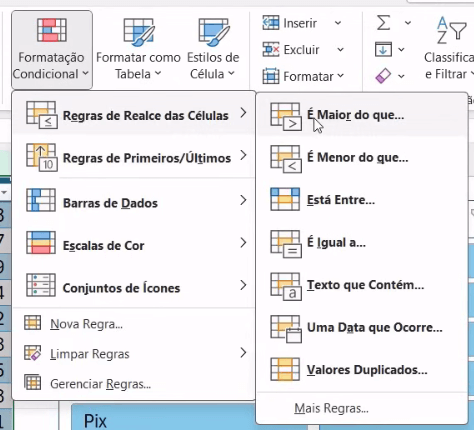This screenshot has width=474, height=430.
Task: Click the Formatar como Tabela icon
Action: (x=139, y=32)
